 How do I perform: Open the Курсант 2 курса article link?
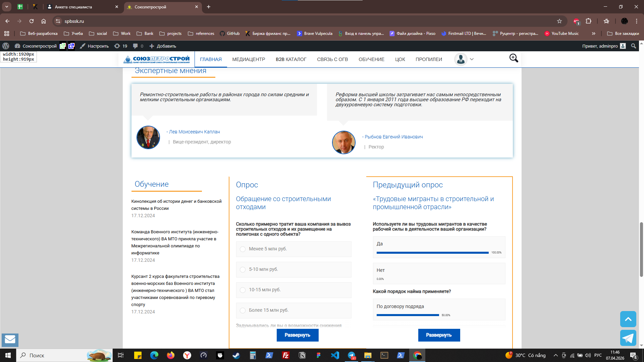tap(175, 291)
